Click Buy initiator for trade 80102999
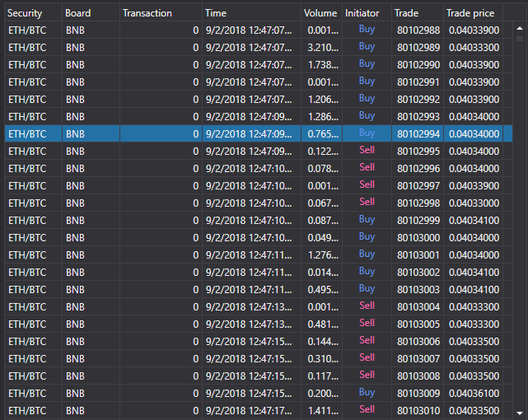Image resolution: width=528 pixels, height=420 pixels. click(367, 219)
